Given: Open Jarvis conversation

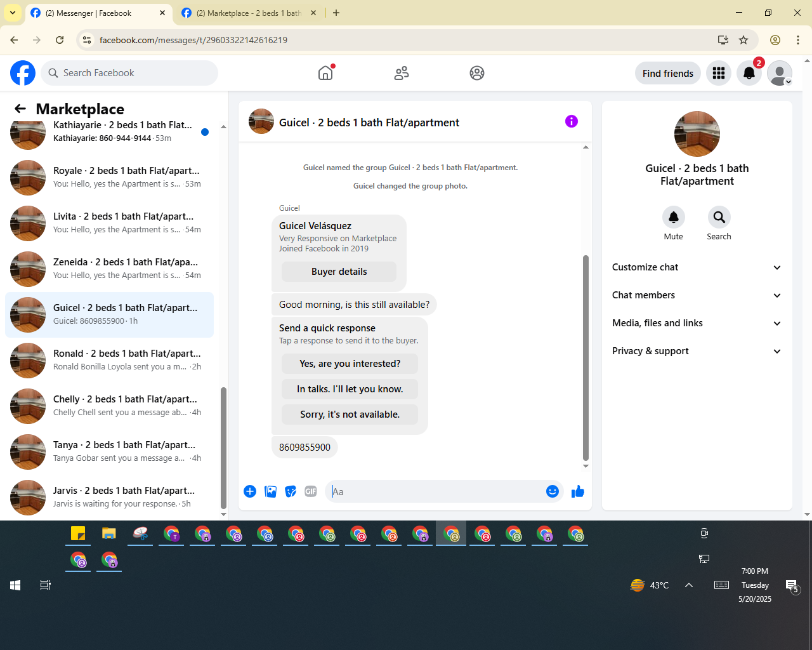Looking at the screenshot, I should point(109,498).
